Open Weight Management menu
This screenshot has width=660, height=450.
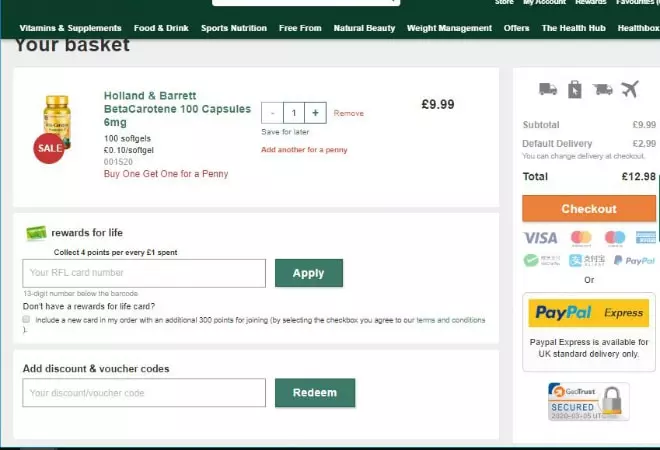click(449, 28)
